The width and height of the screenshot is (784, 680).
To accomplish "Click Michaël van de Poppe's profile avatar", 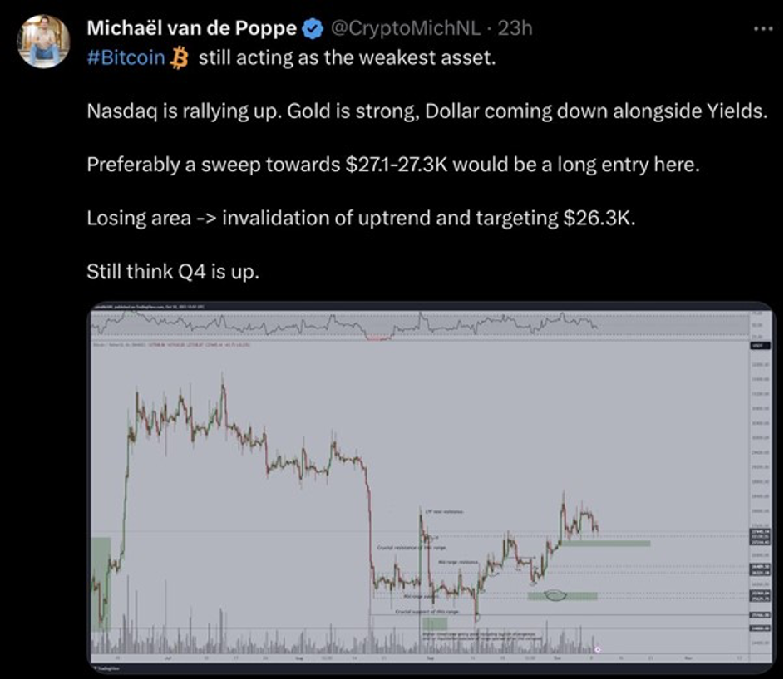I will pos(43,42).
